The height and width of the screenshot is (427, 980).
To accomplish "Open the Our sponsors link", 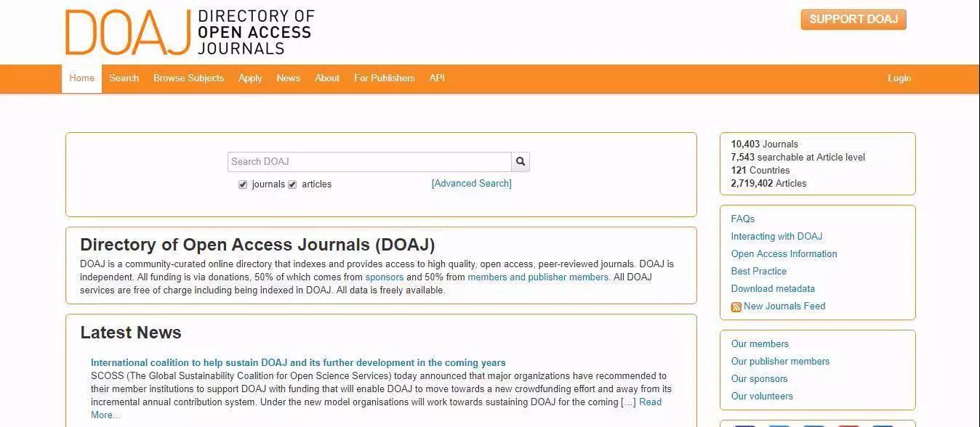I will [759, 378].
